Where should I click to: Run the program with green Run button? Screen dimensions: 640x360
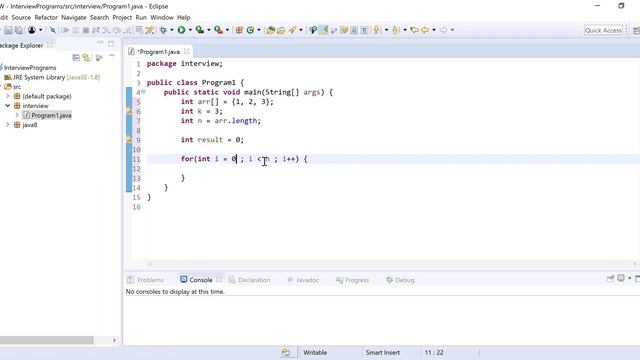click(181, 30)
